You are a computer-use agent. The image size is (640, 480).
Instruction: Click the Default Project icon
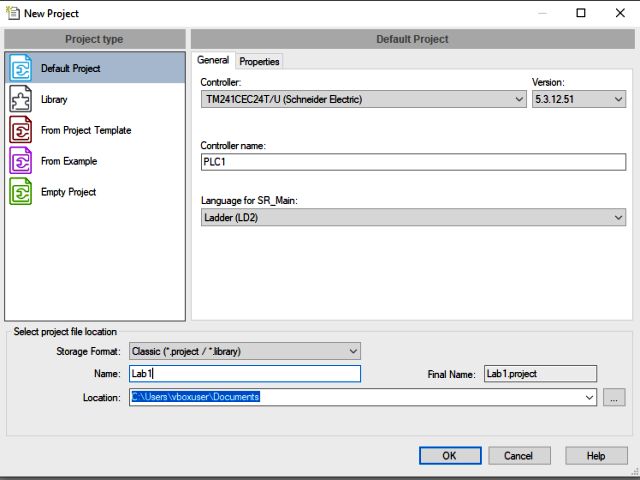pyautogui.click(x=22, y=69)
